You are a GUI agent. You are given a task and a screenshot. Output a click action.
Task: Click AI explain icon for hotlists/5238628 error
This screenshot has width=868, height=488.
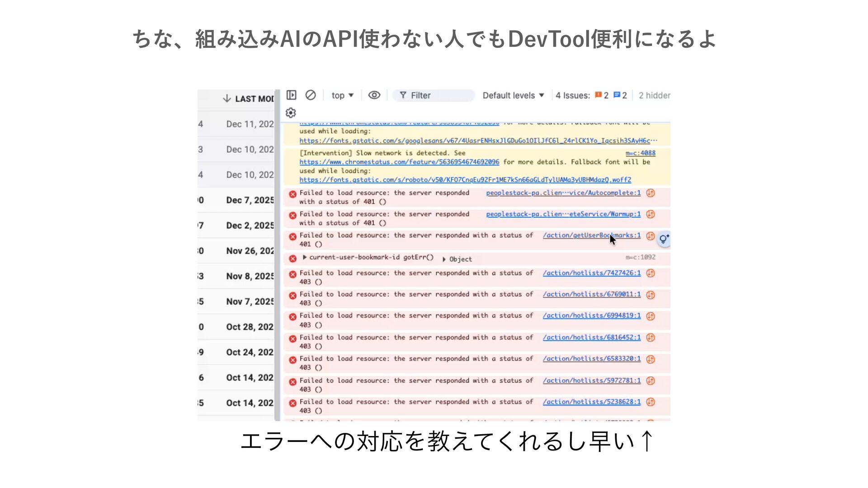point(651,402)
